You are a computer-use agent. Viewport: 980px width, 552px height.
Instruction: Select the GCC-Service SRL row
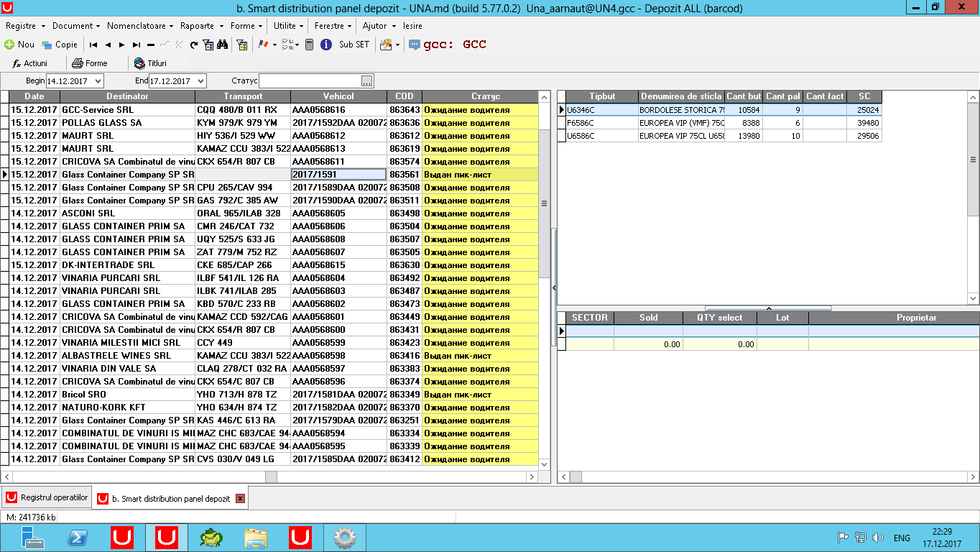(274, 110)
